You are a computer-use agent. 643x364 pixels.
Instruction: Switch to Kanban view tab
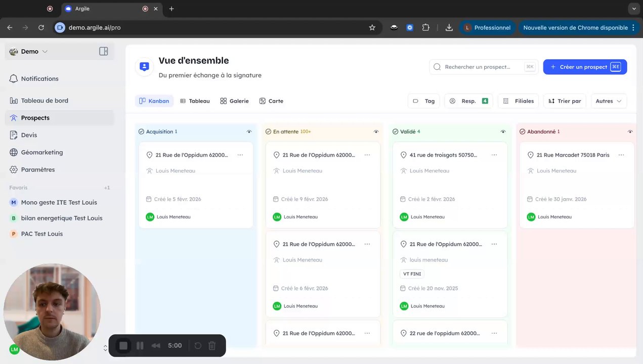coord(154,101)
